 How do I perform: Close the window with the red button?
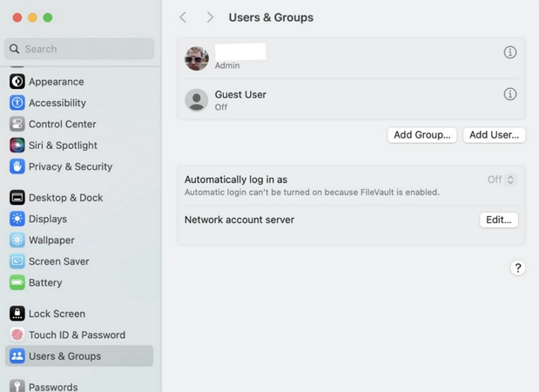tap(17, 17)
